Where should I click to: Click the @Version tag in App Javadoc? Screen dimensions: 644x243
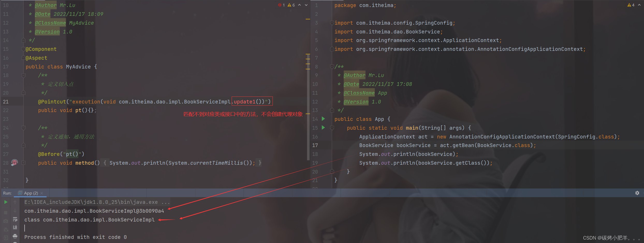[x=356, y=102]
